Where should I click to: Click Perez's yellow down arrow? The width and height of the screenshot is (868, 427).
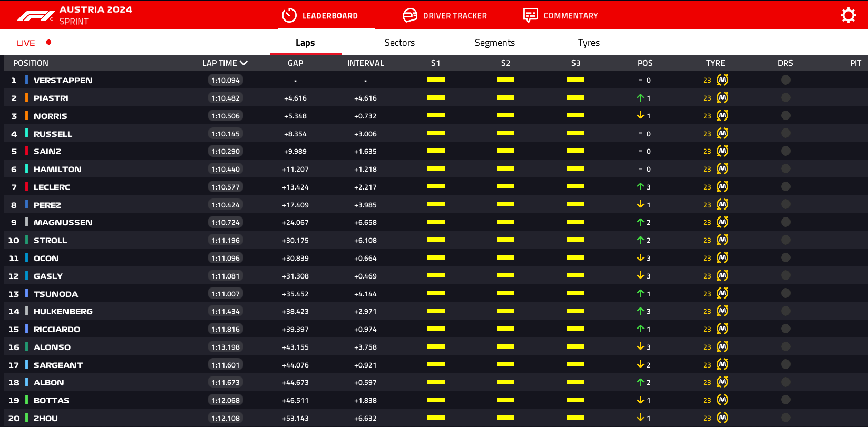640,204
